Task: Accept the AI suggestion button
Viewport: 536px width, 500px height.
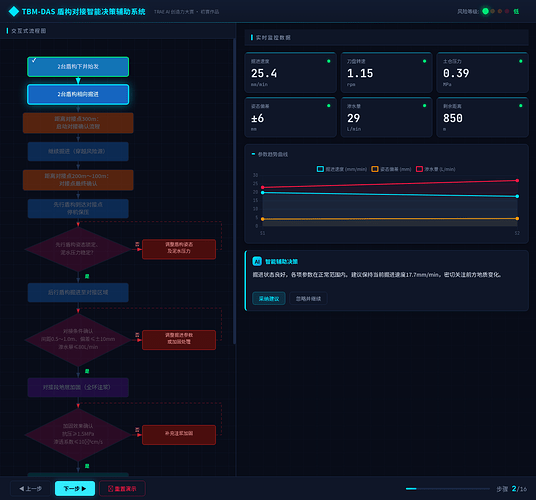Action: click(x=269, y=299)
